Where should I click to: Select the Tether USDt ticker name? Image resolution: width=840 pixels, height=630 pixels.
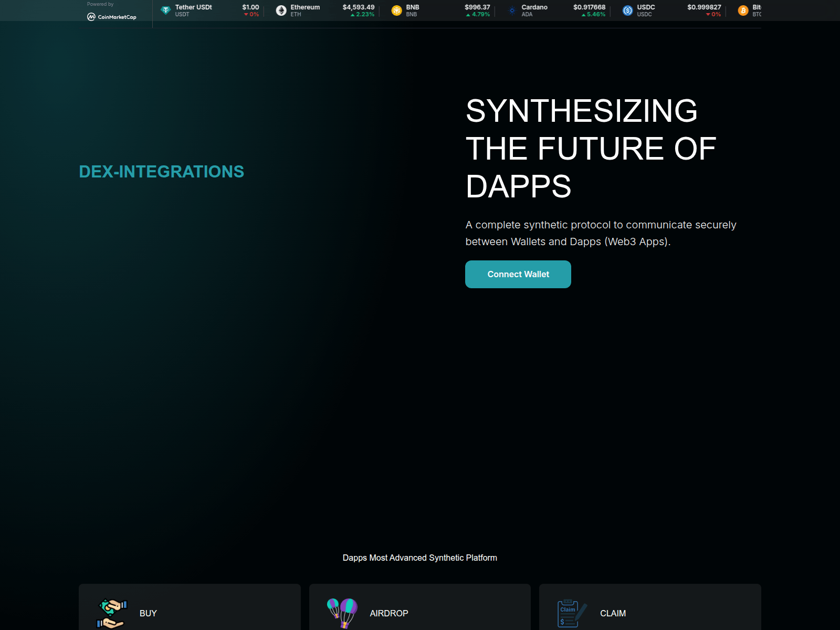pyautogui.click(x=194, y=7)
